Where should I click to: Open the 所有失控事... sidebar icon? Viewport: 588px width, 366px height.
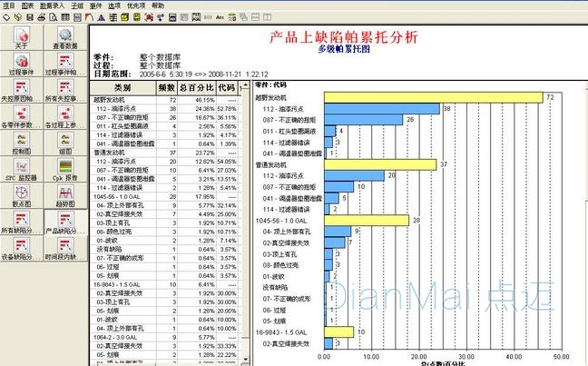pyautogui.click(x=65, y=90)
